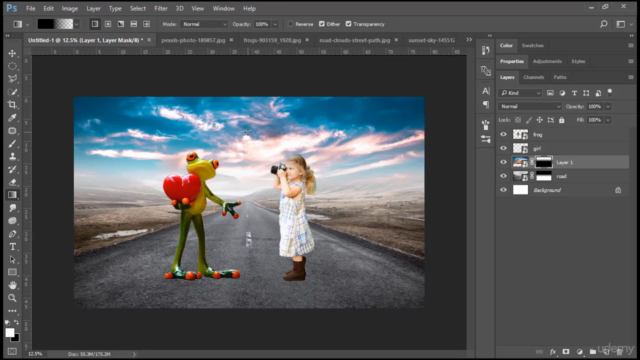The image size is (640, 360).
Task: Hide the road layer
Action: [503, 176]
